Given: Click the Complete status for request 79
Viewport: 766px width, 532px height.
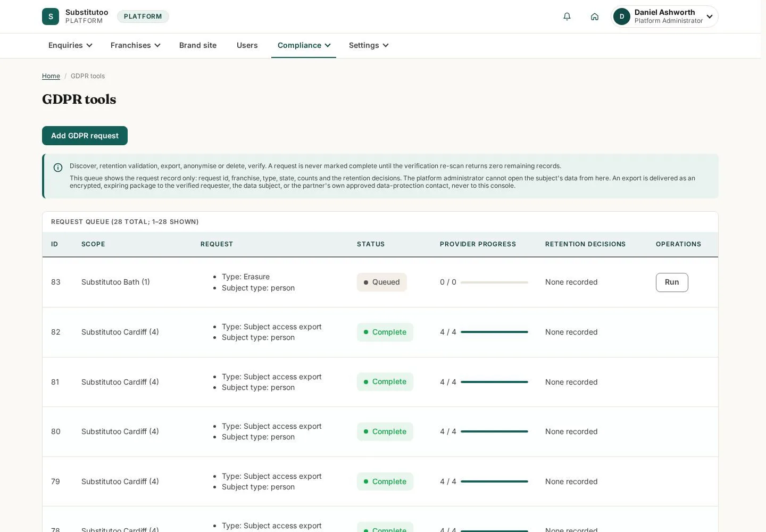Looking at the screenshot, I should click(385, 481).
